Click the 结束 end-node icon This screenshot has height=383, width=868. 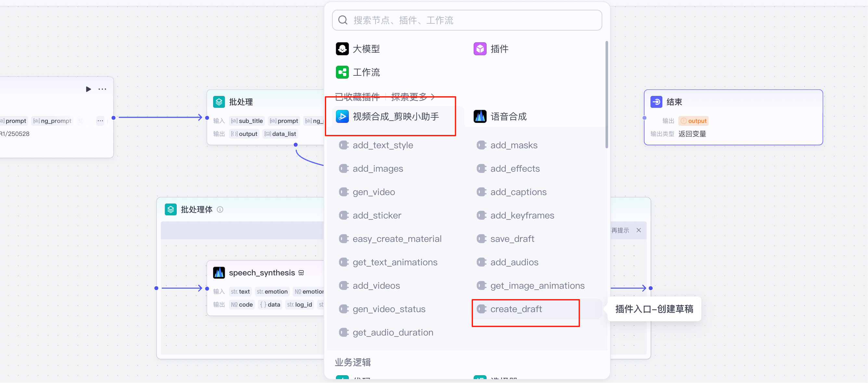[656, 102]
